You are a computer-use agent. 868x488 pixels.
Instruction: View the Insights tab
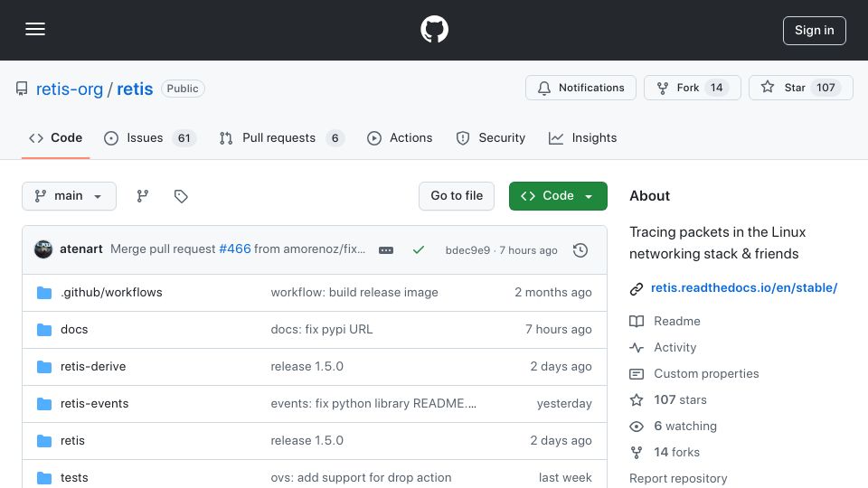(x=582, y=137)
